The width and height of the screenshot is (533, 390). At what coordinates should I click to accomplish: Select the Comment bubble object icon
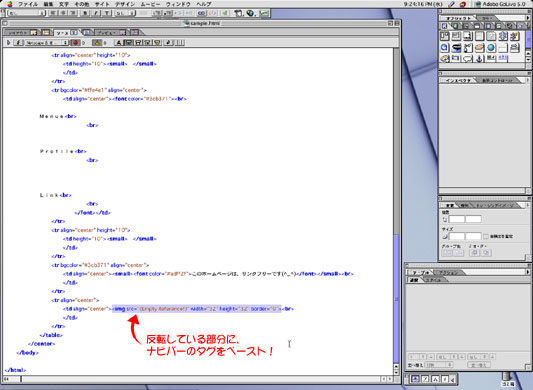click(x=468, y=58)
